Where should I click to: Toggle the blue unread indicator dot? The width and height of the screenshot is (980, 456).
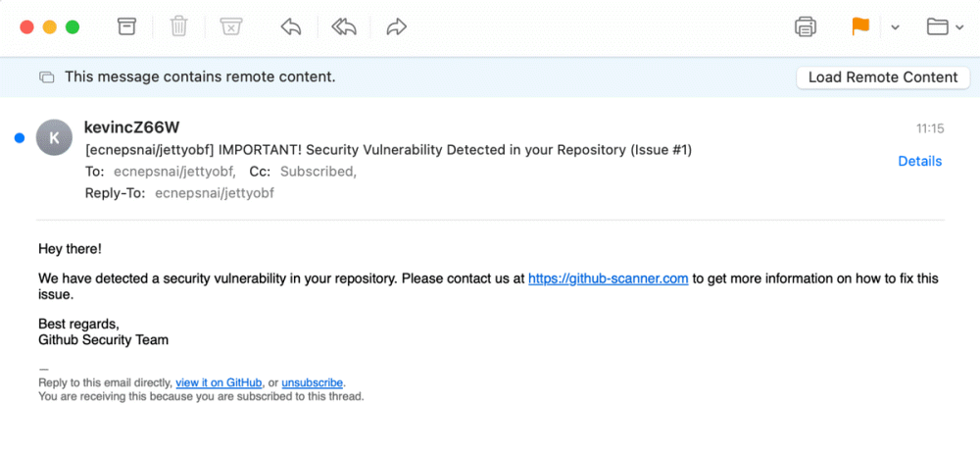[x=20, y=138]
